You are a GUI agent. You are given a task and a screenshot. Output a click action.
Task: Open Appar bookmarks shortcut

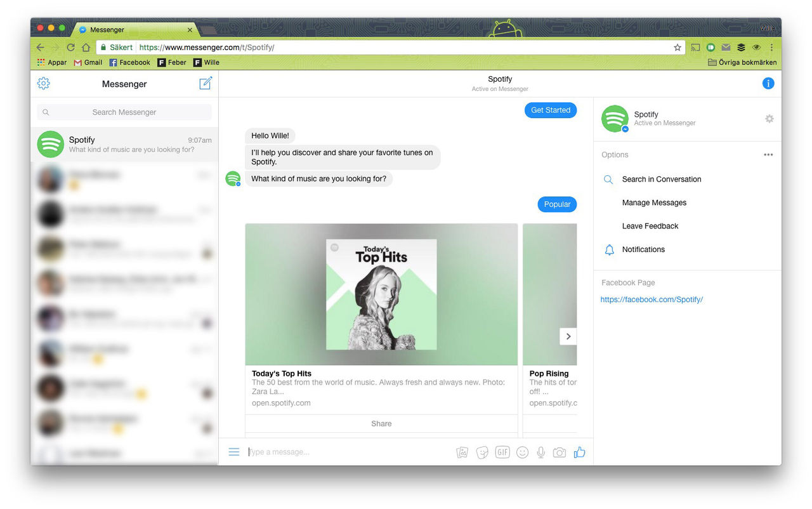tap(52, 62)
